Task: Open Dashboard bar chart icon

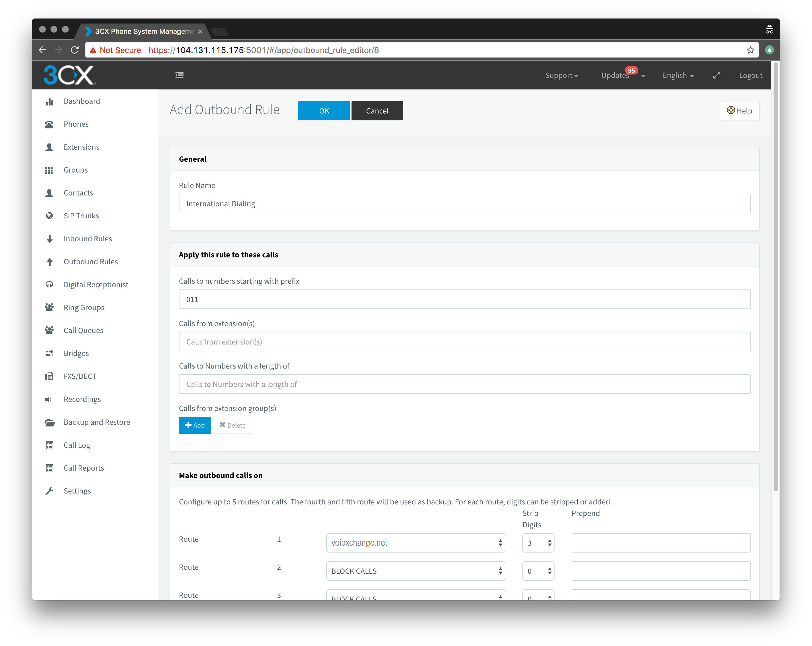Action: (x=49, y=102)
